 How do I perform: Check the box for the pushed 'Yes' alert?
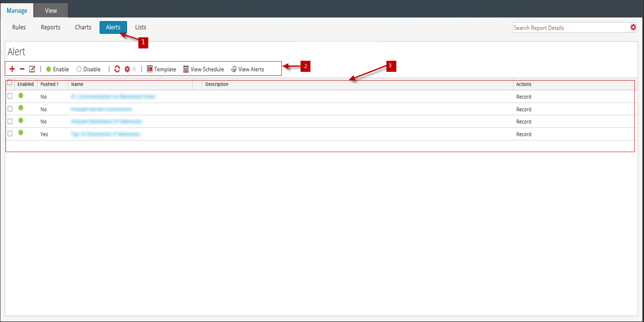click(x=10, y=134)
